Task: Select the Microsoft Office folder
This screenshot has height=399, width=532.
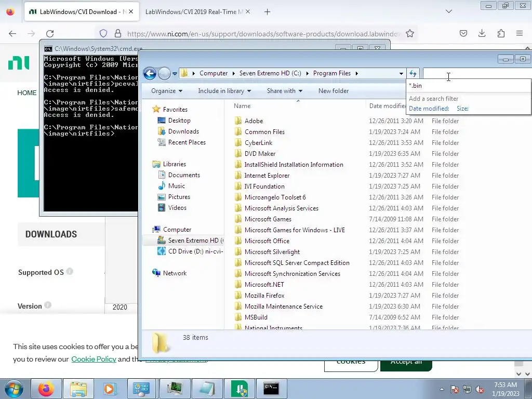Action: click(x=267, y=241)
